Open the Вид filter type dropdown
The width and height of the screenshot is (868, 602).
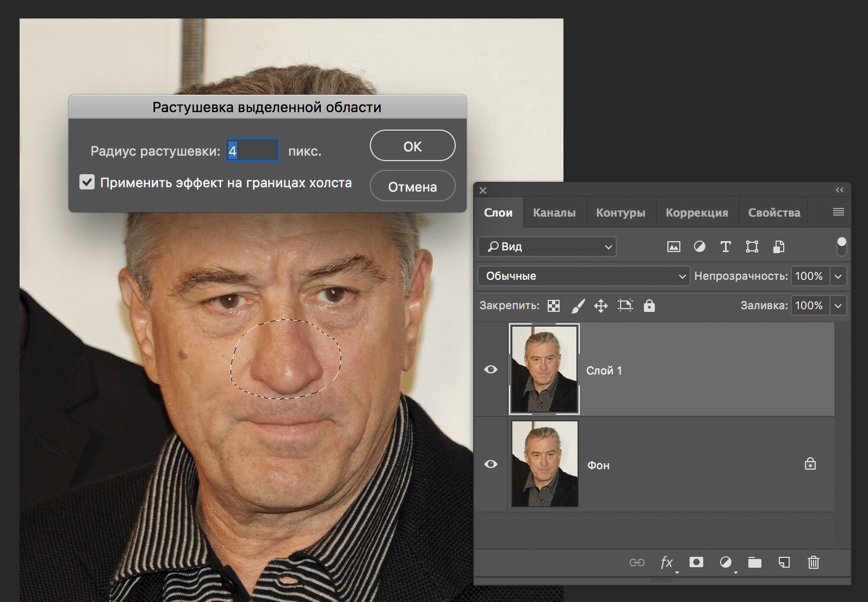(547, 247)
